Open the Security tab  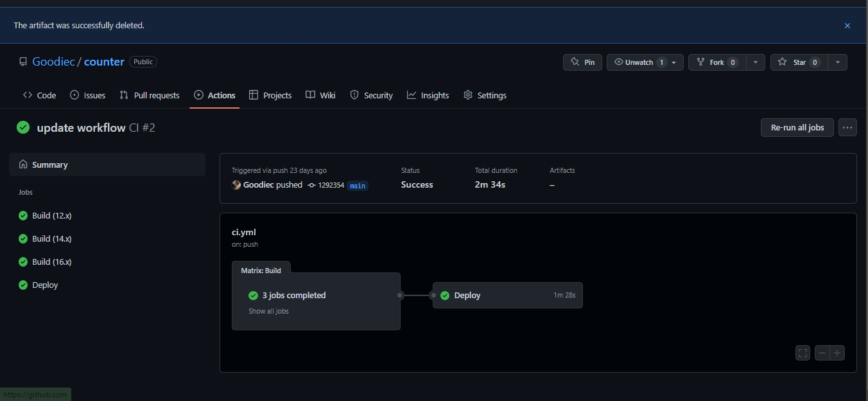(371, 95)
